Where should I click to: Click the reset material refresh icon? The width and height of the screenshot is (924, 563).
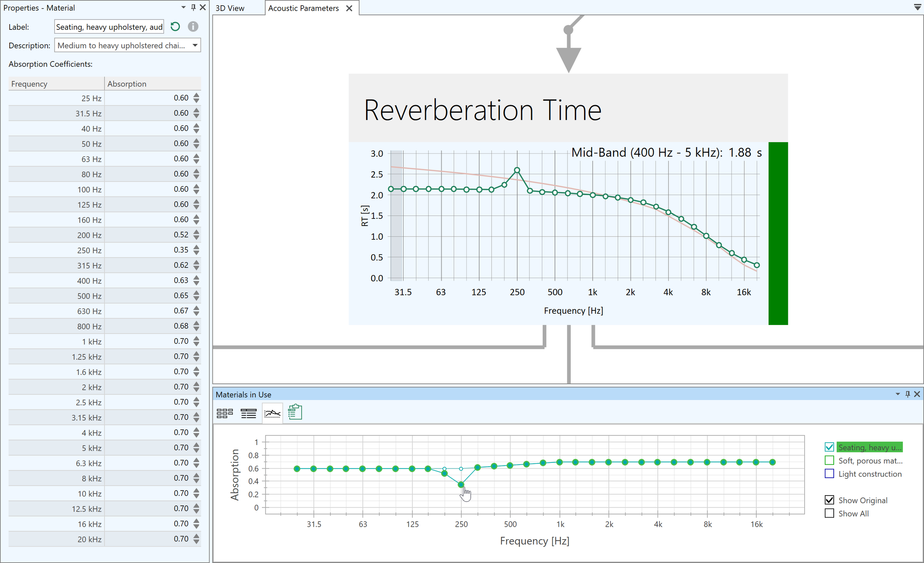coord(175,27)
